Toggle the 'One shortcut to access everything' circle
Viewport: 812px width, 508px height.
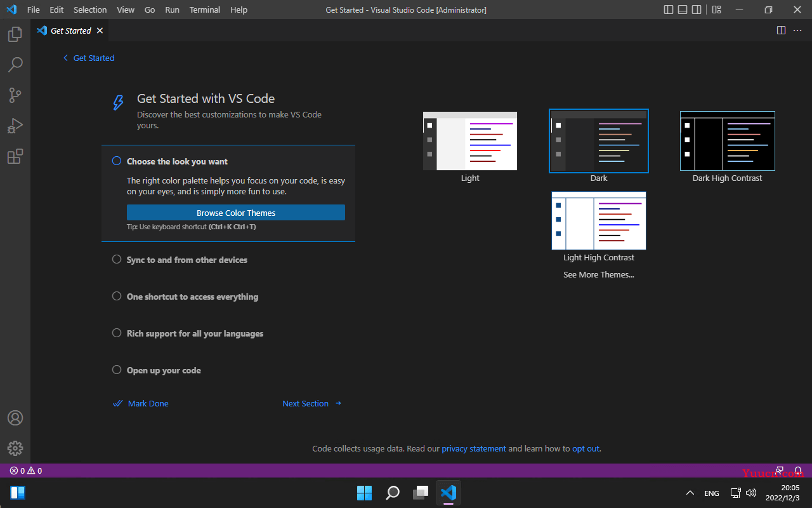[x=117, y=296]
